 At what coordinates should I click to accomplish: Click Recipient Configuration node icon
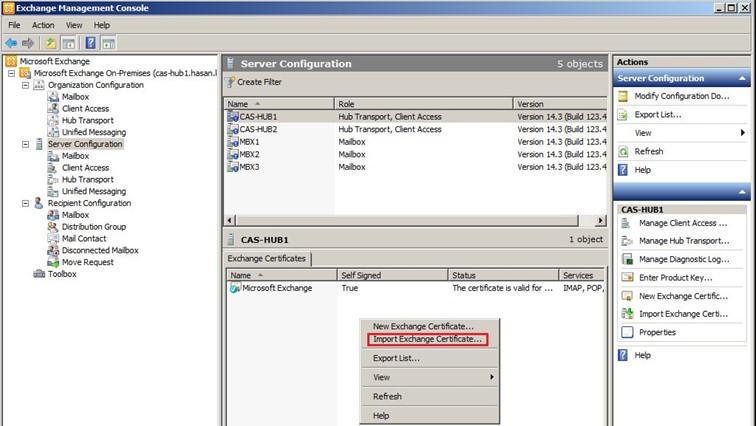point(39,203)
